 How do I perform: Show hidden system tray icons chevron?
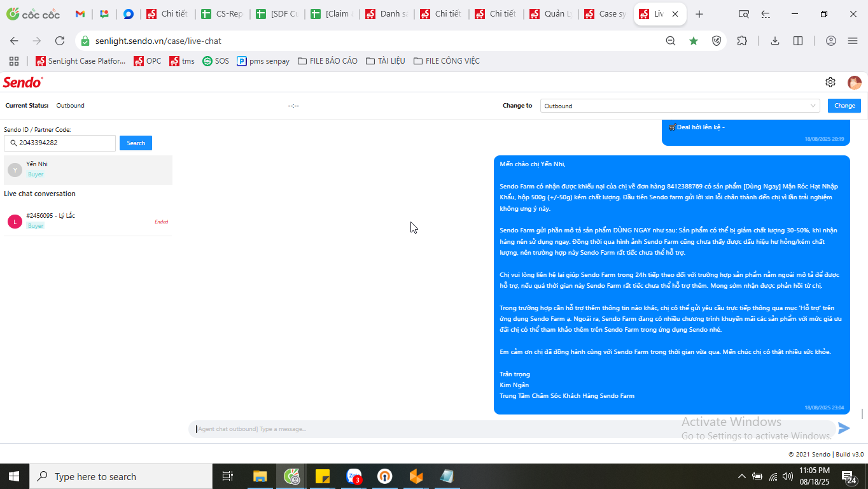(741, 476)
